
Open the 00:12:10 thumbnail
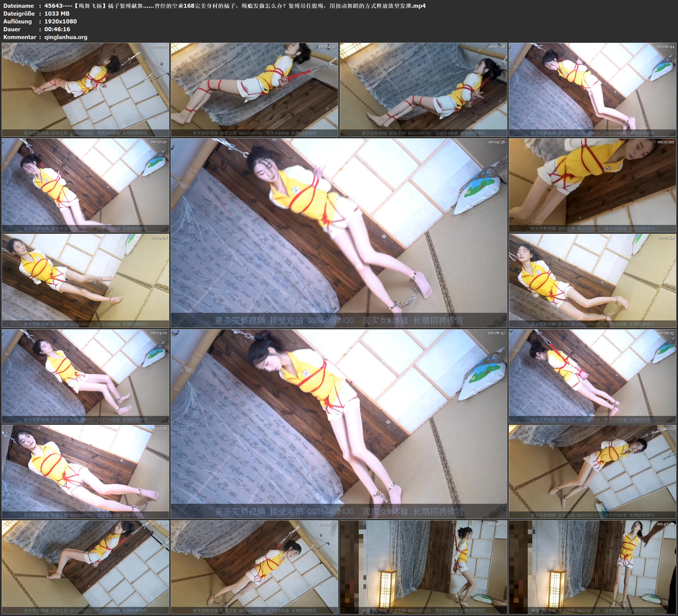click(85, 185)
